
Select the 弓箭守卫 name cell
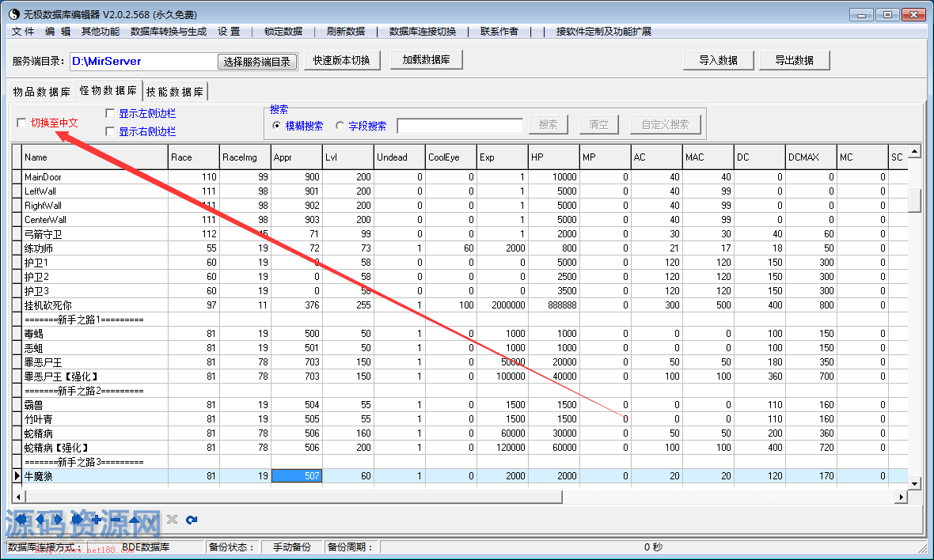pyautogui.click(x=95, y=234)
